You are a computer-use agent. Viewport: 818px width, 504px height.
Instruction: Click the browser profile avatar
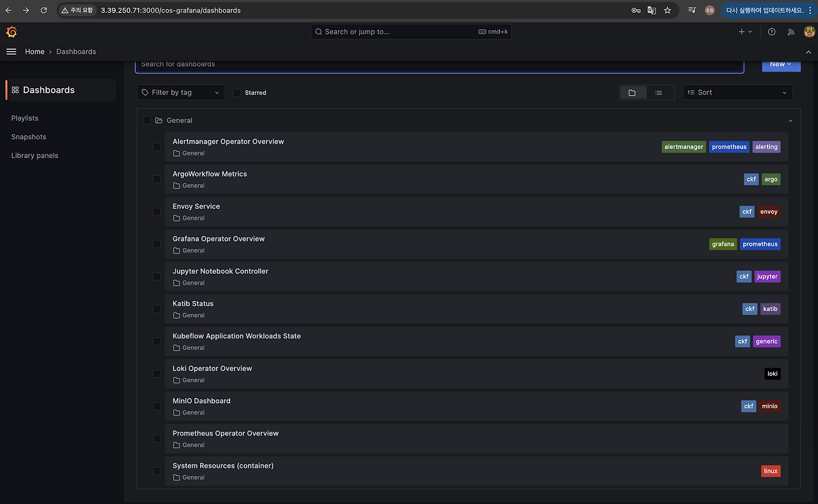tap(709, 10)
